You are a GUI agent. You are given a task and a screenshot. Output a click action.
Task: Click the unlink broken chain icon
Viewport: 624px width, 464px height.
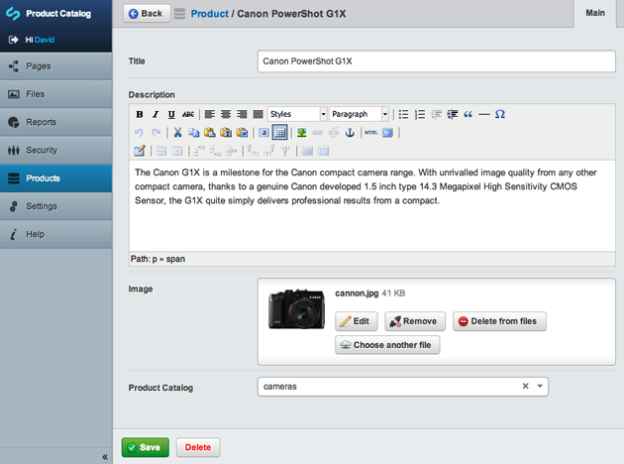pos(333,133)
